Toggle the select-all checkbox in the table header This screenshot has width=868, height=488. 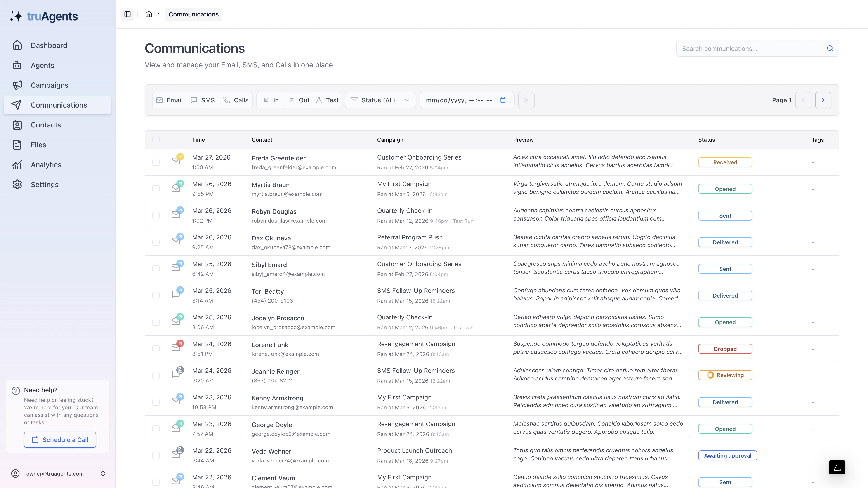click(156, 139)
